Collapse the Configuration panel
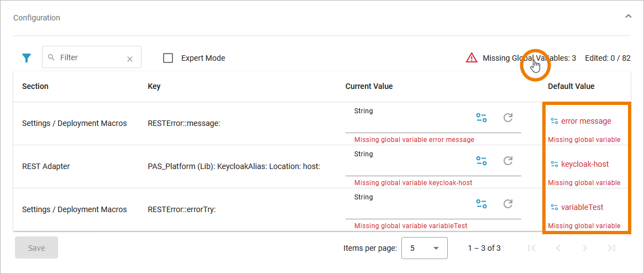644x274 pixels. (628, 17)
